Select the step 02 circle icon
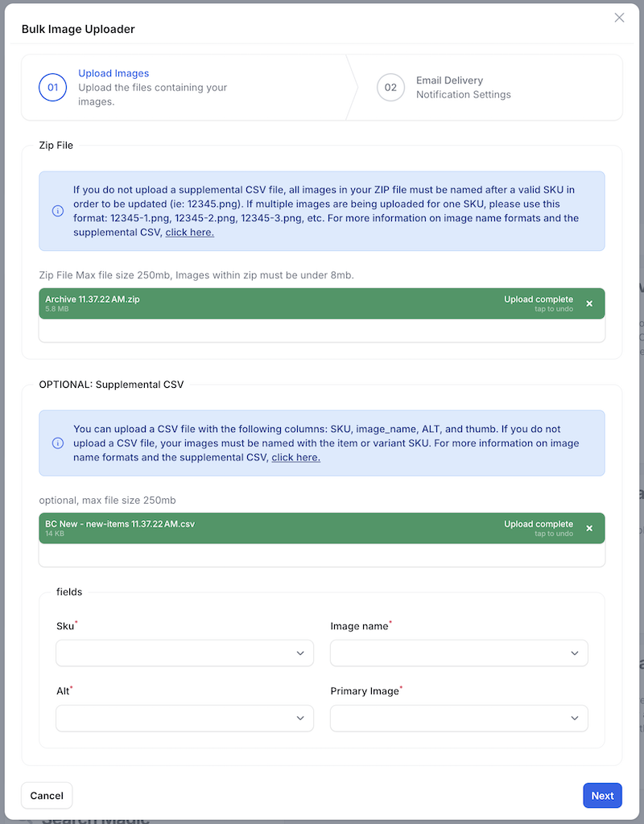 click(390, 87)
